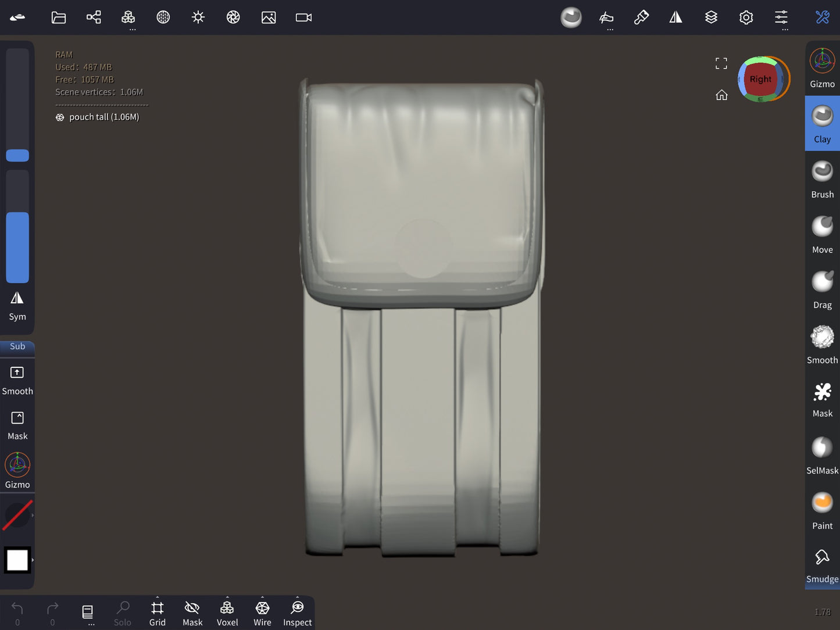
Task: Toggle Mask visibility in bottom bar
Action: [x=192, y=613]
